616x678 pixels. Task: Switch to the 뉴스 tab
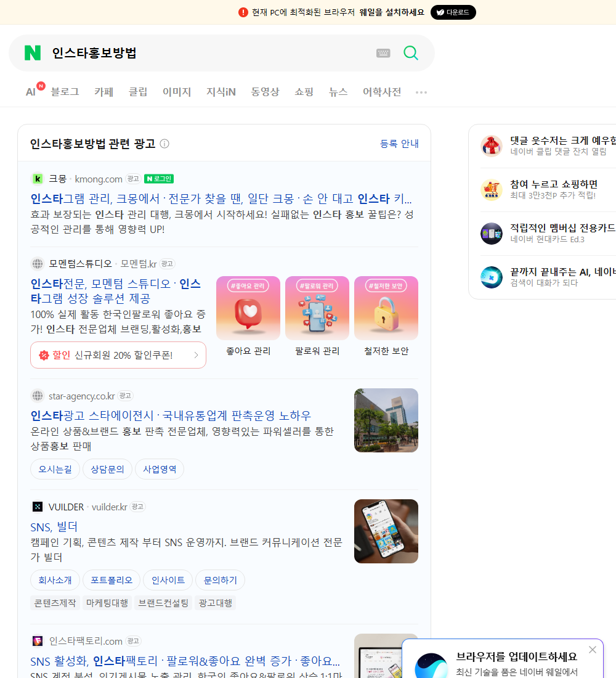click(338, 92)
